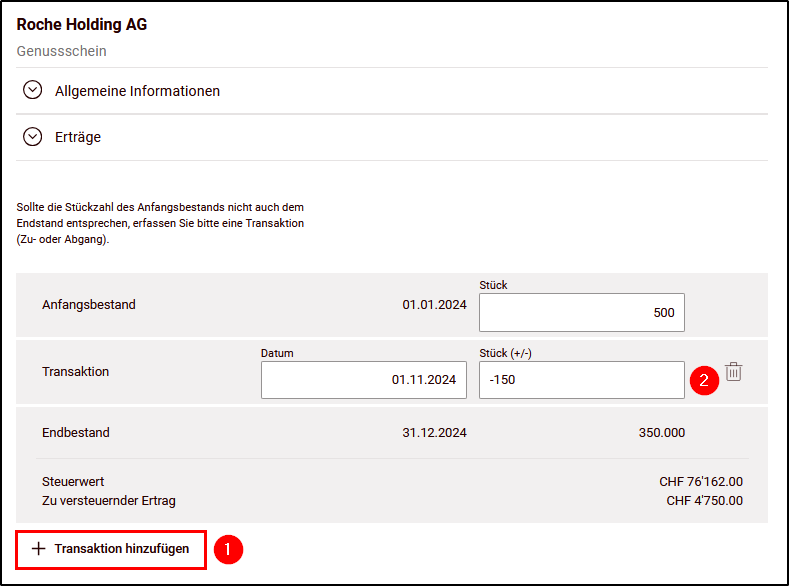Edit the Stück (+/-) field showing -150
Image resolution: width=789 pixels, height=586 pixels.
pyautogui.click(x=582, y=380)
